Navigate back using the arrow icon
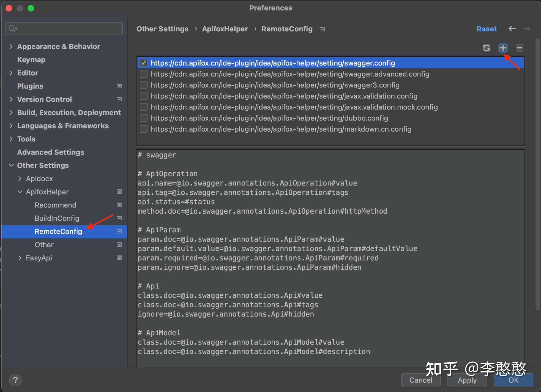 [512, 29]
